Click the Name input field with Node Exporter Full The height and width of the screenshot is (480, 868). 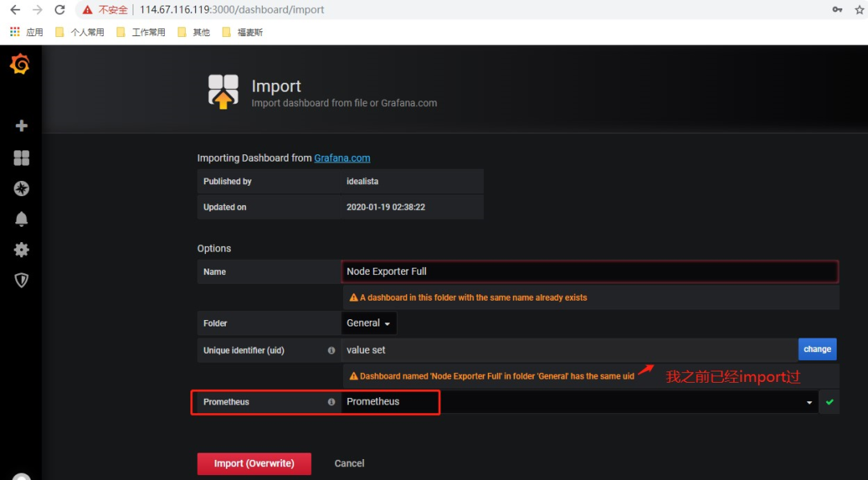590,272
